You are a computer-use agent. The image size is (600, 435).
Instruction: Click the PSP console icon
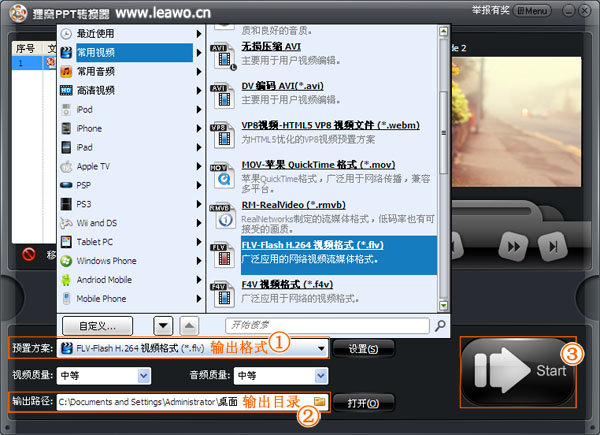pyautogui.click(x=66, y=185)
